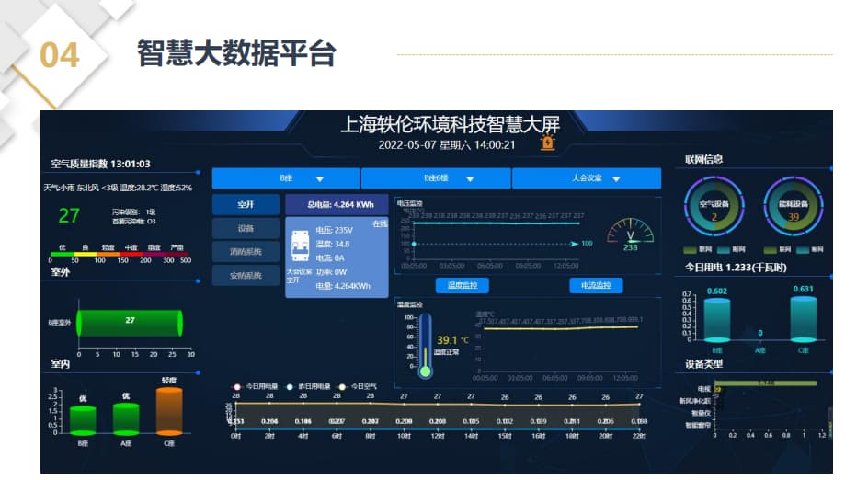Select the 消防系统 tab
The height and width of the screenshot is (480, 868).
(x=246, y=251)
